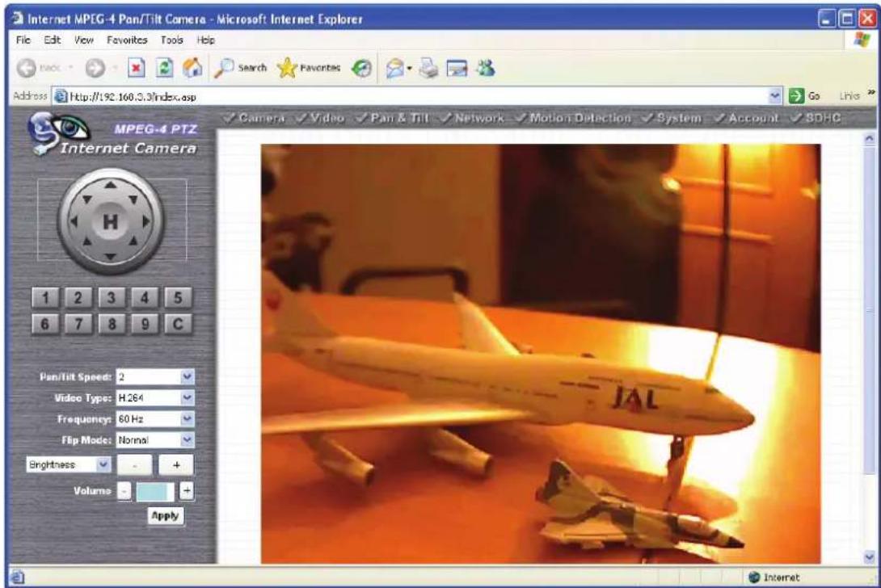Viewport: 881px width, 588px height.
Task: Decrease brightness with the minus button
Action: pos(134,465)
